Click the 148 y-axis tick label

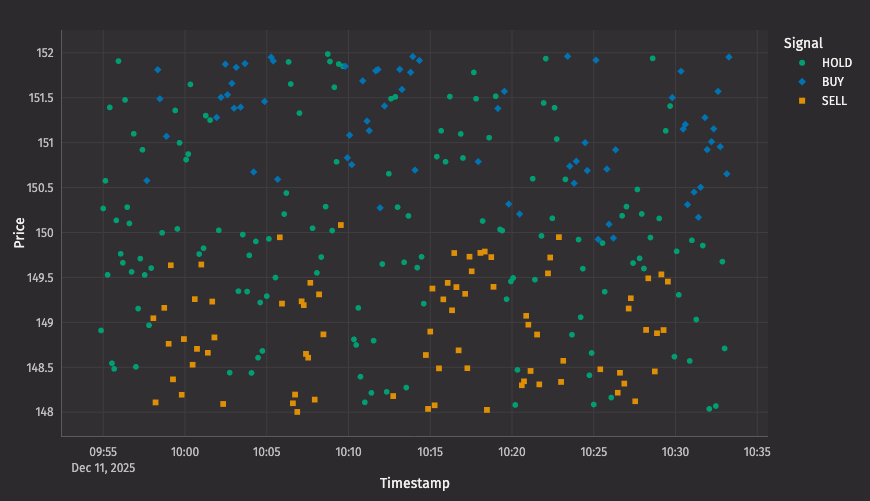43,412
